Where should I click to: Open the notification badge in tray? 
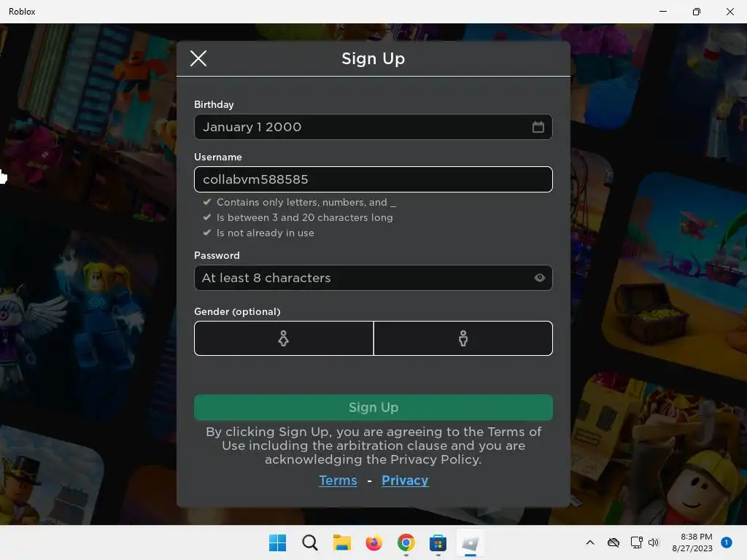pos(726,542)
